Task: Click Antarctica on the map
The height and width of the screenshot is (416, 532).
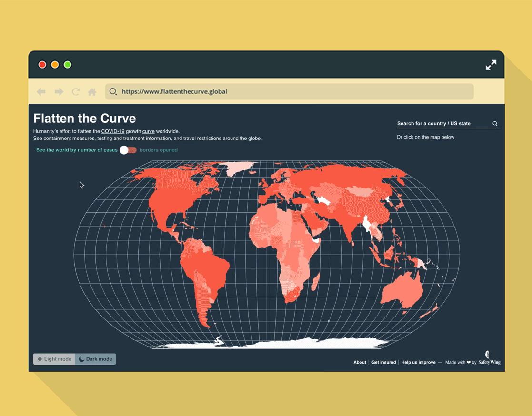Action: [289, 344]
